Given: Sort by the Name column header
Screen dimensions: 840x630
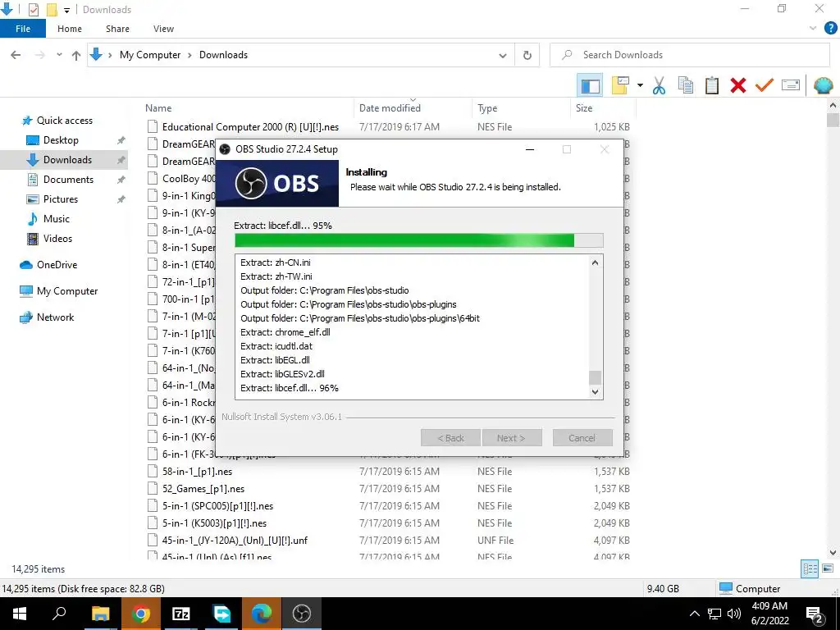Looking at the screenshot, I should pyautogui.click(x=249, y=108).
